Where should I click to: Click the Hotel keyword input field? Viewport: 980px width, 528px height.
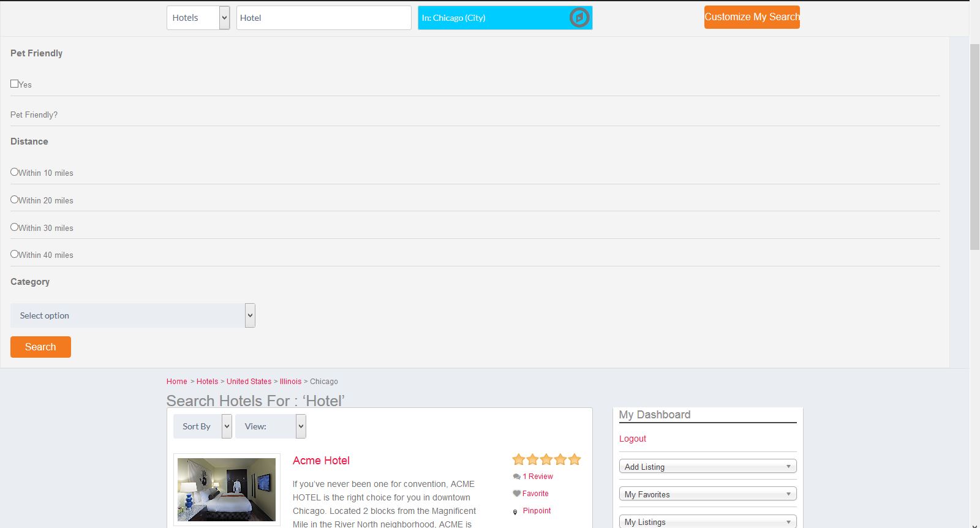[x=324, y=18]
